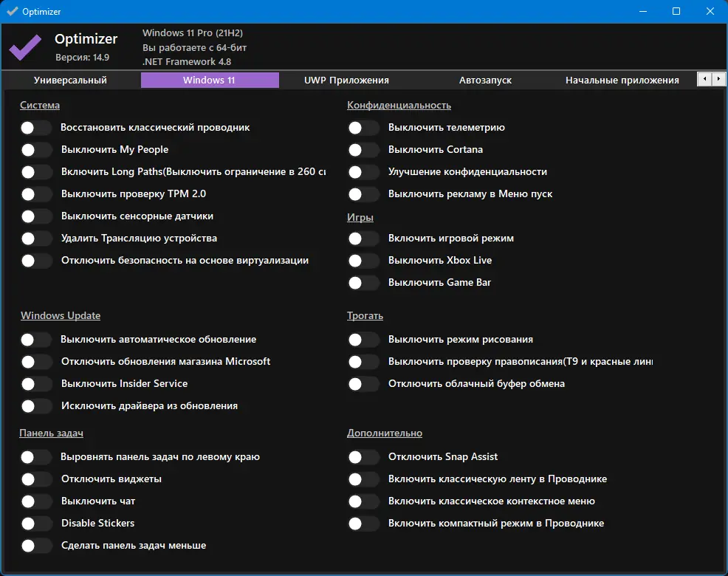Toggle Отключить виджеты switch
This screenshot has width=728, height=576.
[35, 479]
